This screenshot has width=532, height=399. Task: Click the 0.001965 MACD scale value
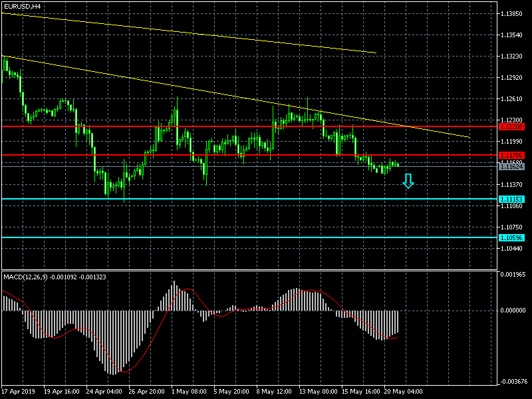[x=513, y=274]
